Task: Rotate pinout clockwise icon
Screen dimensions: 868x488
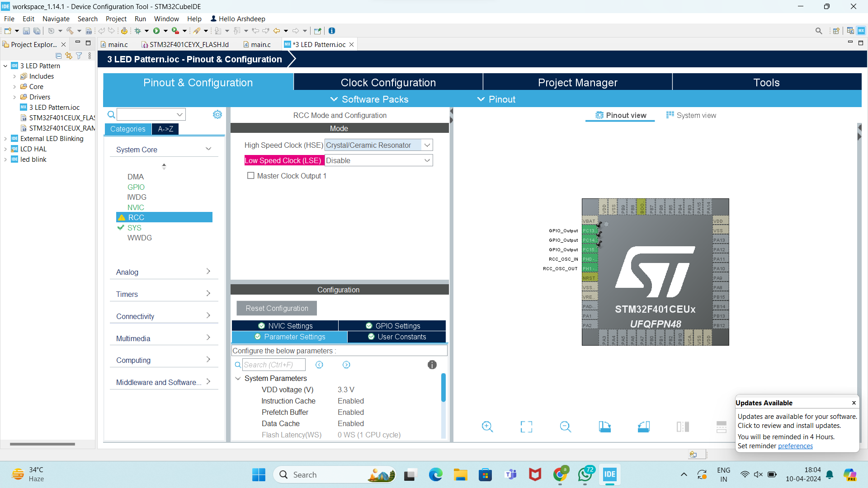Action: tap(604, 427)
